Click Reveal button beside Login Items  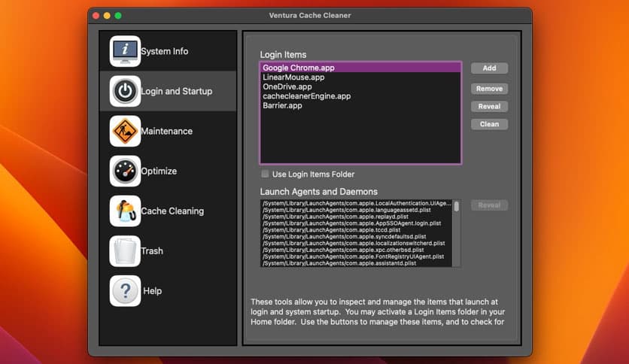point(489,106)
